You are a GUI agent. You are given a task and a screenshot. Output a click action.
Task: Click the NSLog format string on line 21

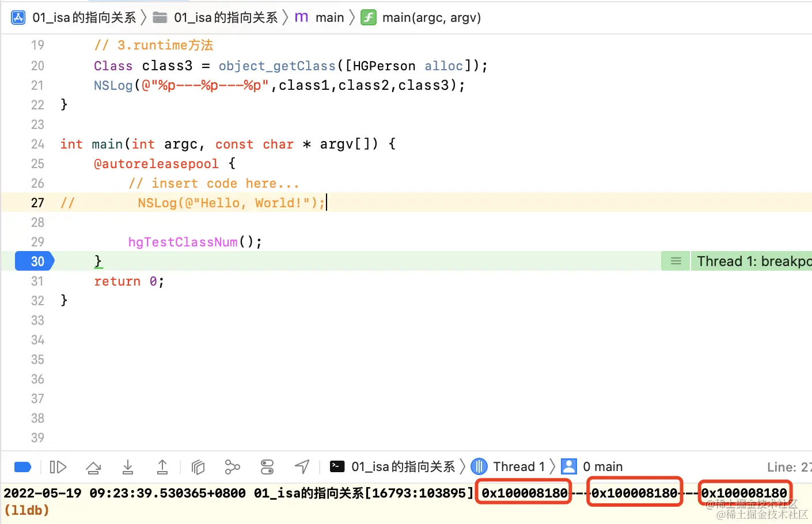[x=205, y=85]
